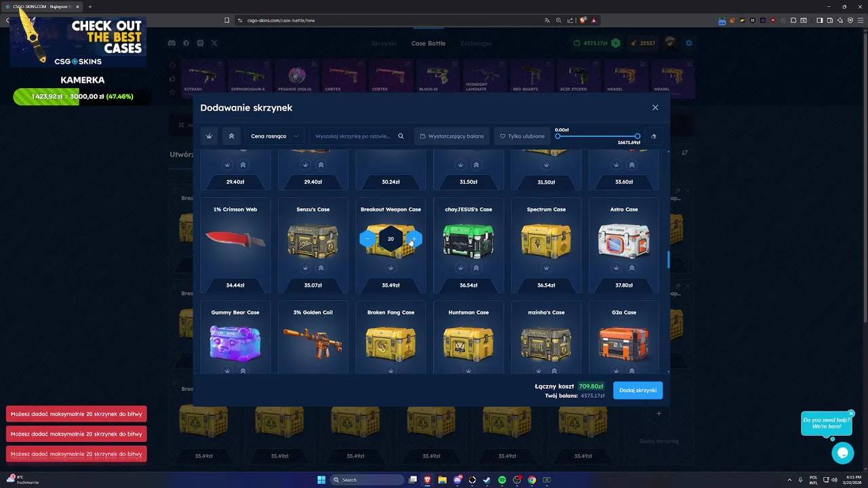Click the eraser reset-filters icon
Screen dimensions: 868x488
(x=654, y=136)
